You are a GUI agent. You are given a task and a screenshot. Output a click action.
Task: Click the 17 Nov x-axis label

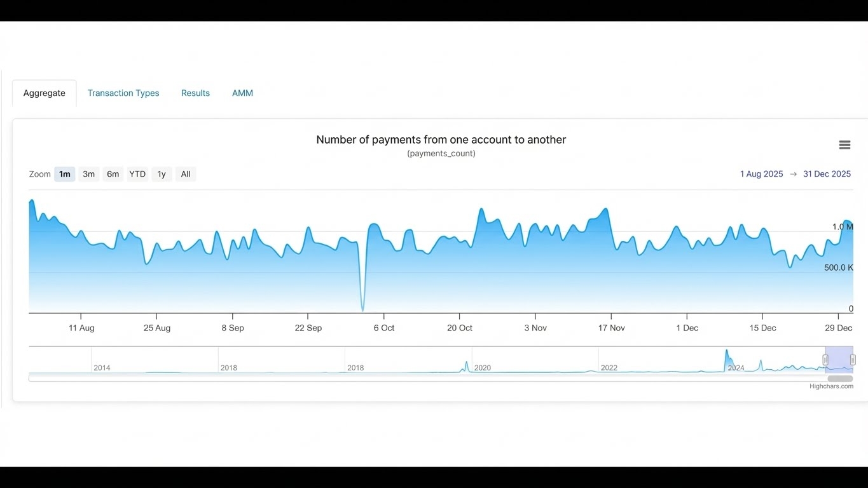612,328
